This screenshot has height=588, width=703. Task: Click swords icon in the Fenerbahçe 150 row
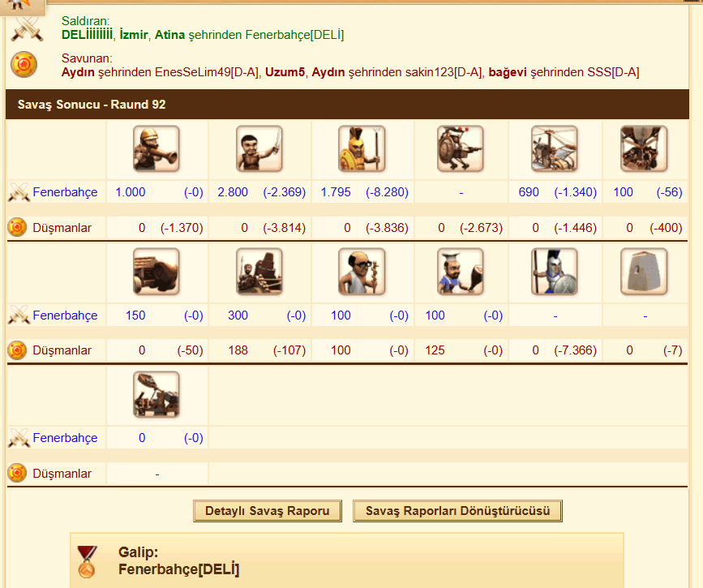coord(19,315)
